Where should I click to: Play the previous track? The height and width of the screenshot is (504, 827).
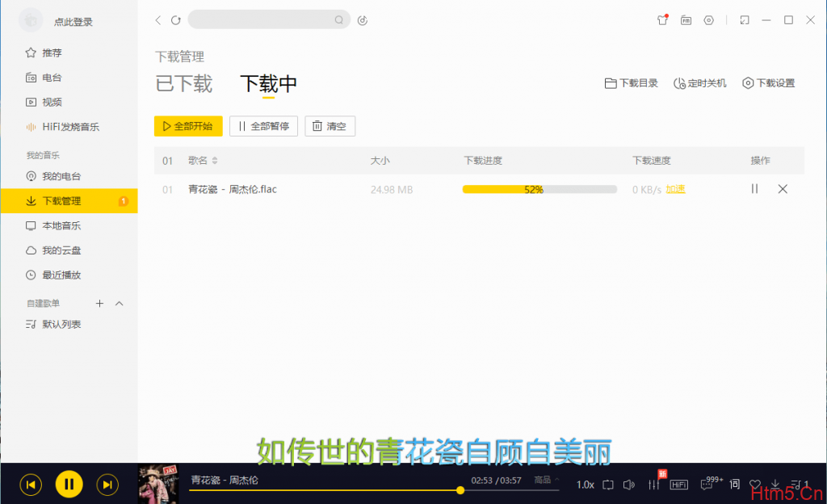tap(31, 485)
